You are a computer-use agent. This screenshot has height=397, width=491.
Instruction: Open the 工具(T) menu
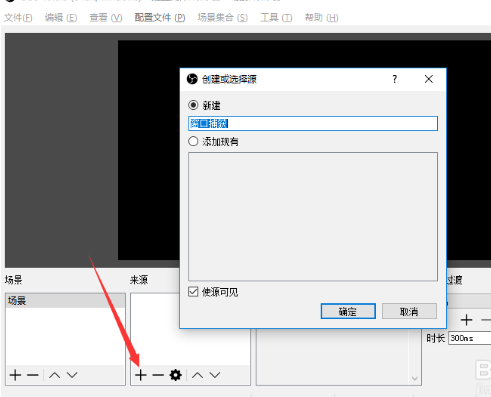click(276, 17)
